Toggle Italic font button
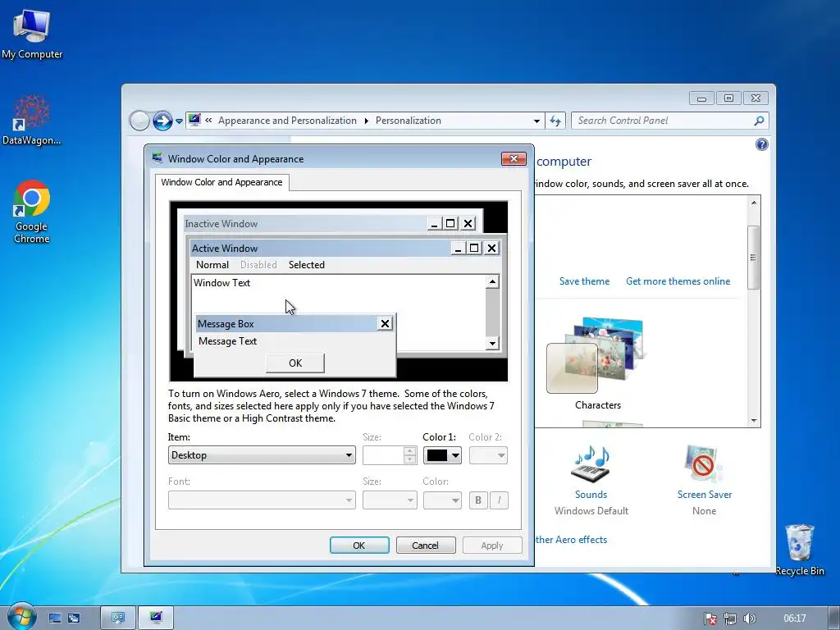 (499, 500)
